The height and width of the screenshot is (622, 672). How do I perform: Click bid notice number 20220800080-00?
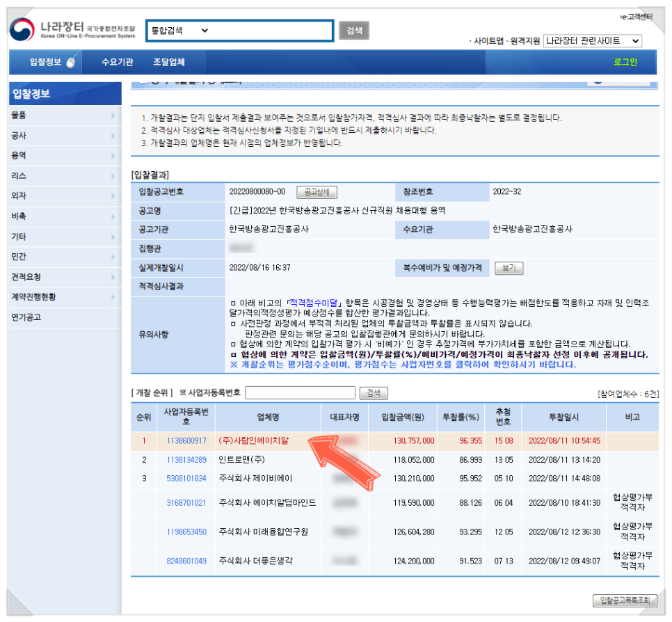coord(257,191)
